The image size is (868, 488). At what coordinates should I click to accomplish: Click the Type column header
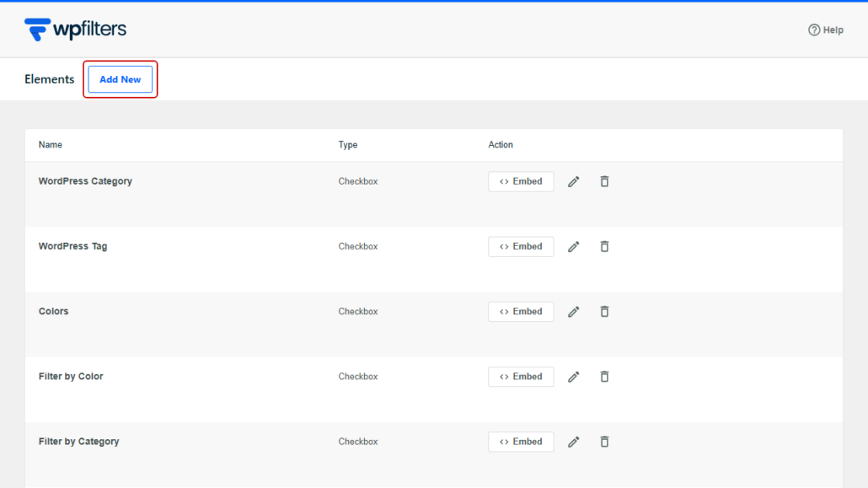348,145
